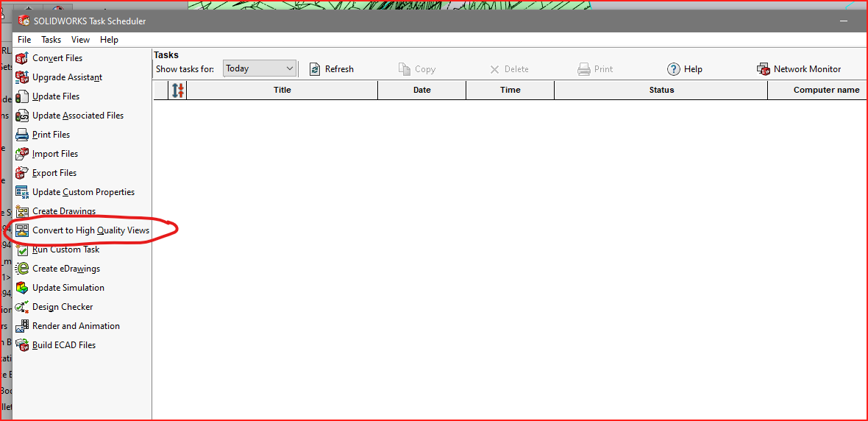Select Update Associated Files label
868x421 pixels.
[78, 116]
